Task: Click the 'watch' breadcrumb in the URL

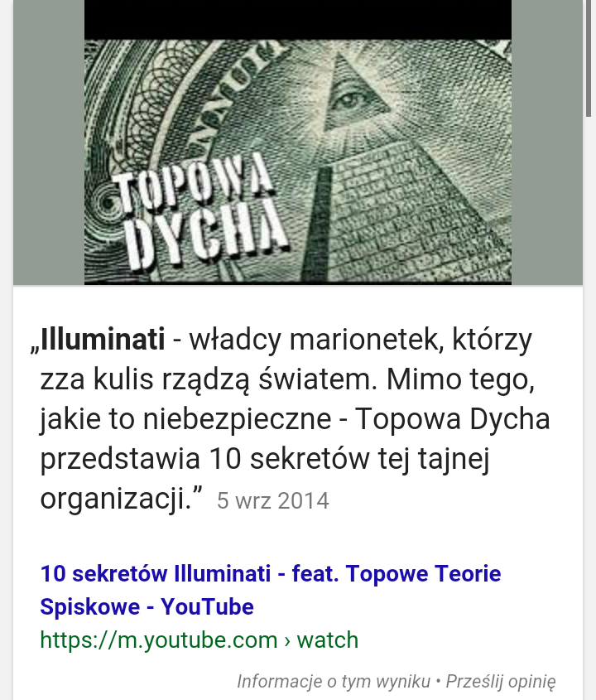Action: [328, 640]
